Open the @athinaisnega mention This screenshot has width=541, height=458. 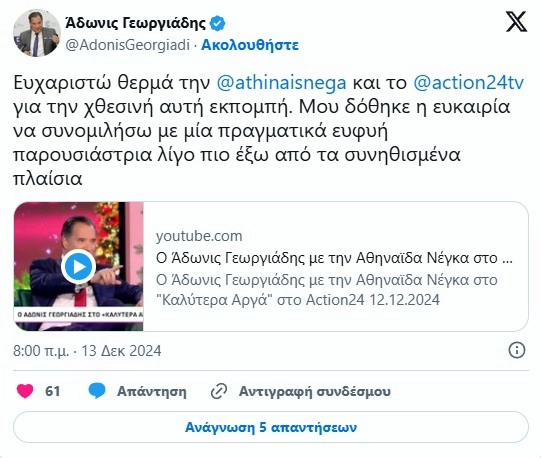point(281,83)
